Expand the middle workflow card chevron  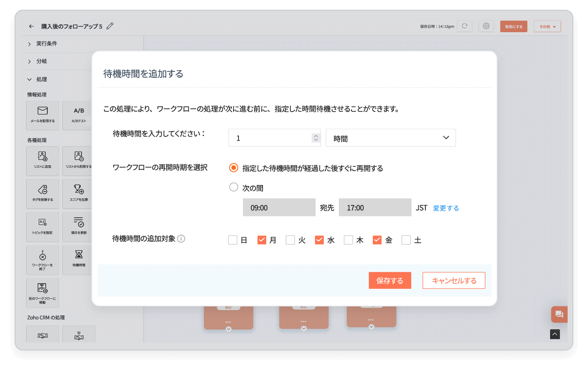(x=304, y=328)
